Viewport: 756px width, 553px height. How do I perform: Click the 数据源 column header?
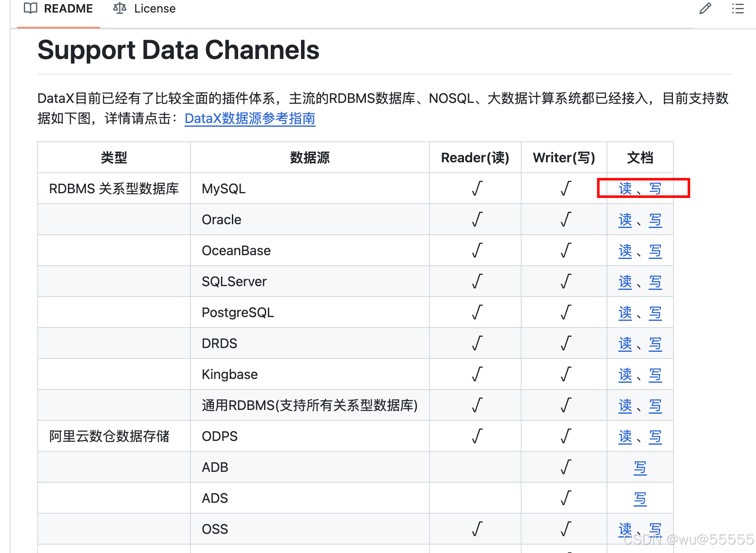click(310, 158)
